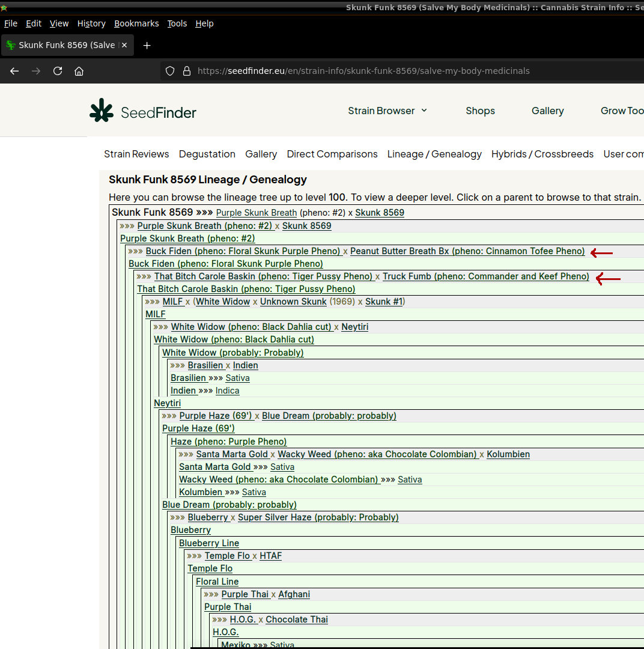Open the Edit menu

(34, 23)
